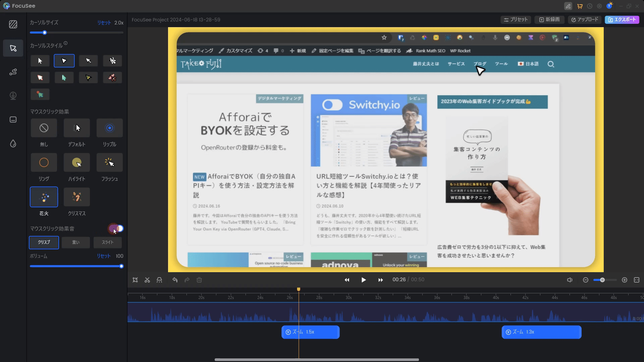Open the captions sidebar panel icon

(13, 120)
